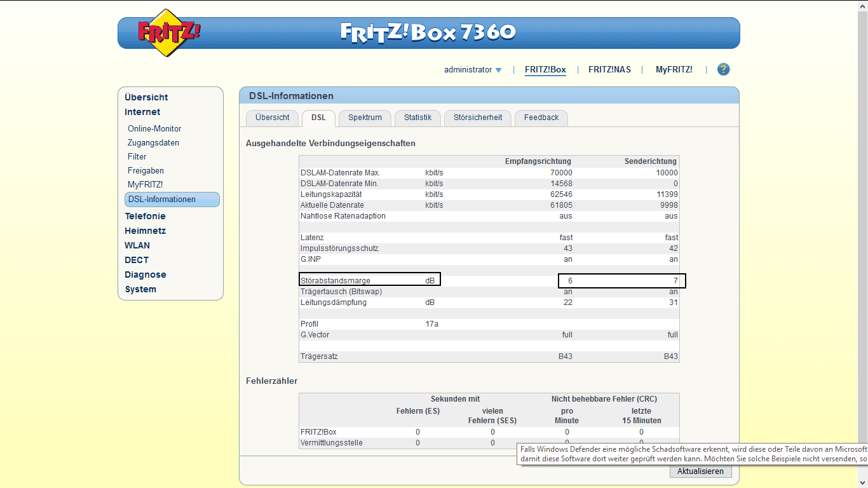Screen dimensions: 868x488
Task: Open Telefonie in the sidebar
Action: 145,216
